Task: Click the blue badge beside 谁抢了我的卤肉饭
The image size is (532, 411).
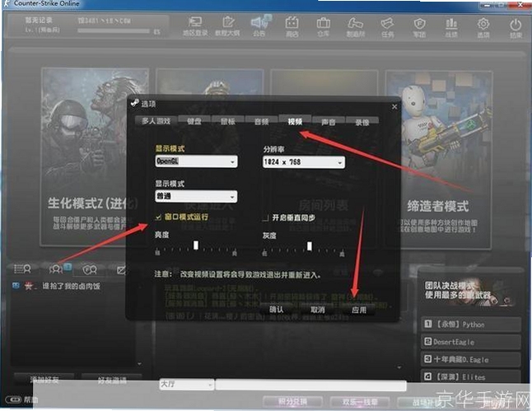Action: pyautogui.click(x=16, y=286)
